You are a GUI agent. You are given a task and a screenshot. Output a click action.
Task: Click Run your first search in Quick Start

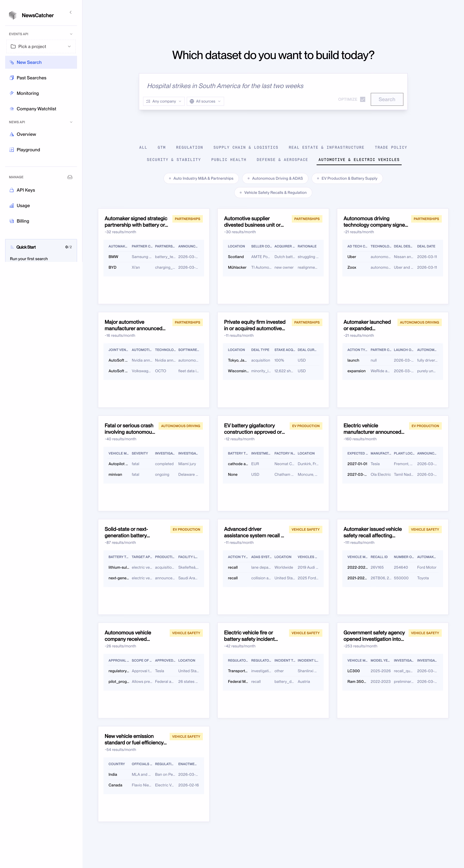[29, 259]
